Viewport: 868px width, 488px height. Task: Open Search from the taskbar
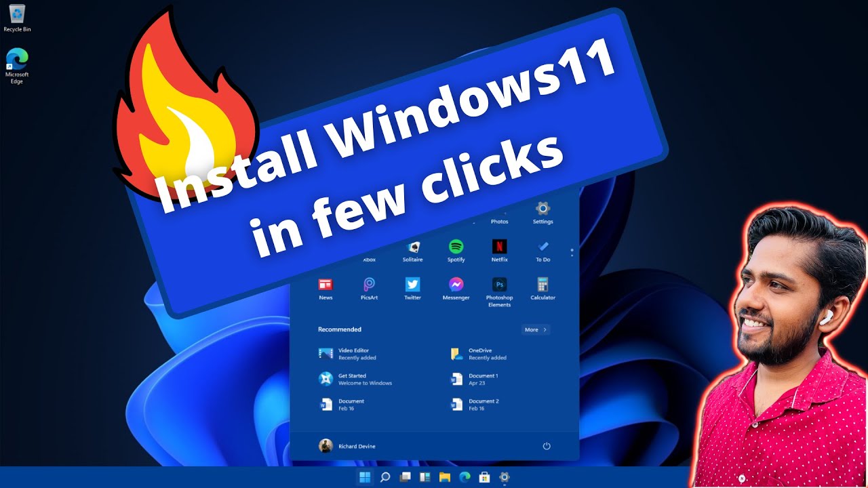tap(385, 477)
